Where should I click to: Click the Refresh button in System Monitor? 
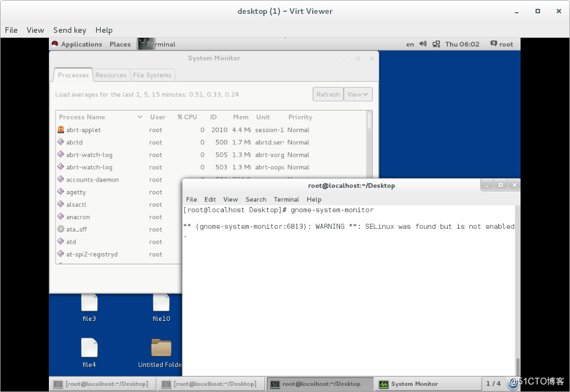328,94
